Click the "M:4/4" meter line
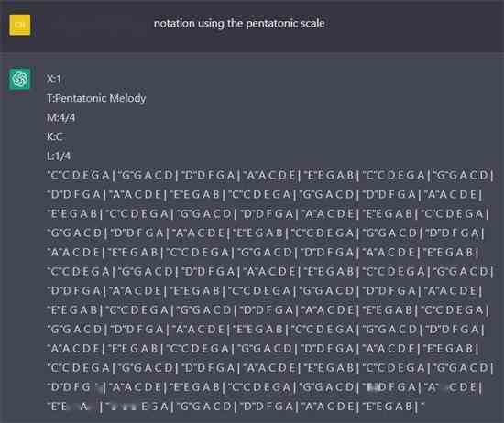Screen dimensions: 504x423 point(60,117)
